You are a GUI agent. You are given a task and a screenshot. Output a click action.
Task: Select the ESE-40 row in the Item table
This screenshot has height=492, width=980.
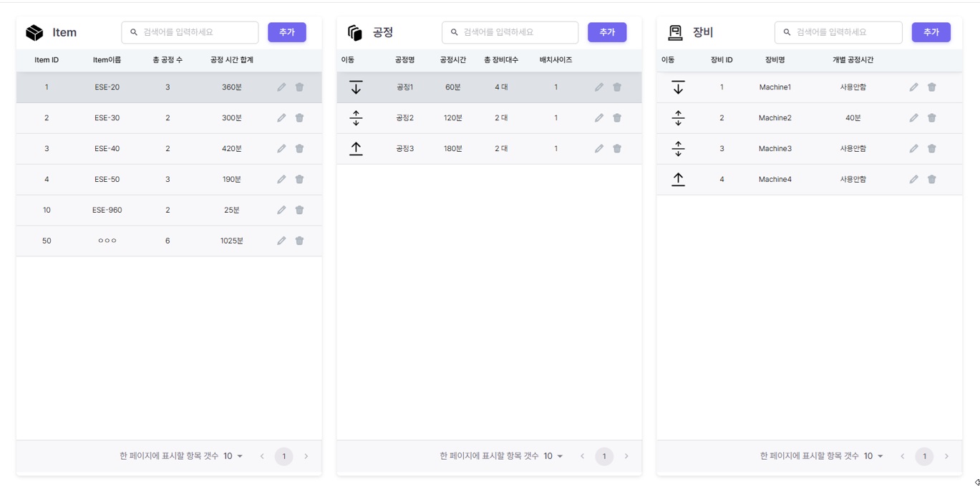tap(143, 148)
